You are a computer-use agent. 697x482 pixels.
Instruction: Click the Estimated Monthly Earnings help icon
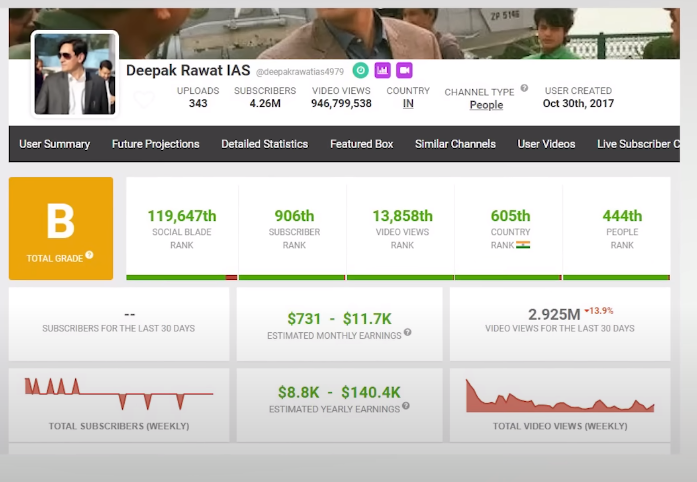point(408,332)
